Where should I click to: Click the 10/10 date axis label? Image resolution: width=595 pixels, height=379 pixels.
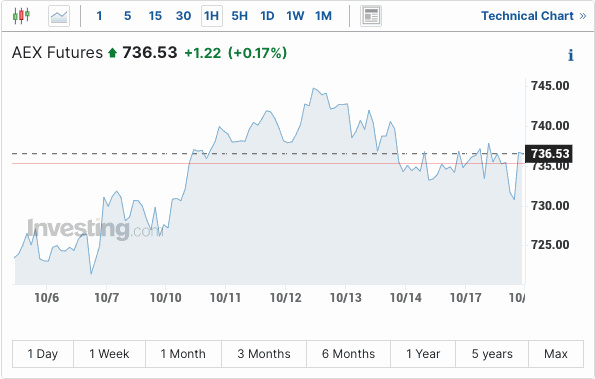(x=165, y=297)
